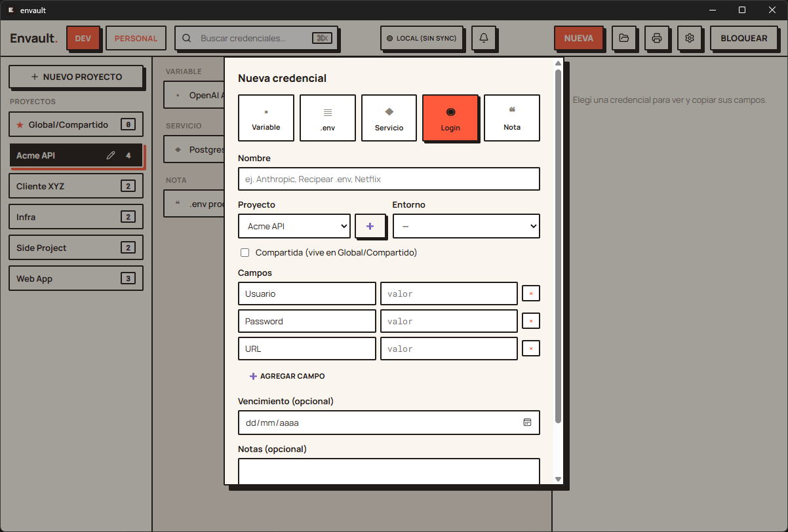Click the Vencimiento date field
This screenshot has height=532, width=788.
click(x=389, y=423)
